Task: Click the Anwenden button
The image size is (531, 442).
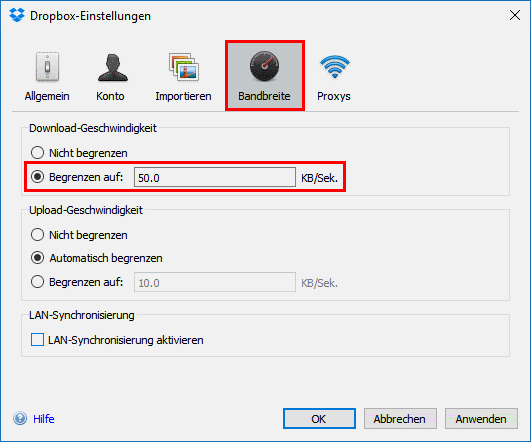Action: coord(481,419)
